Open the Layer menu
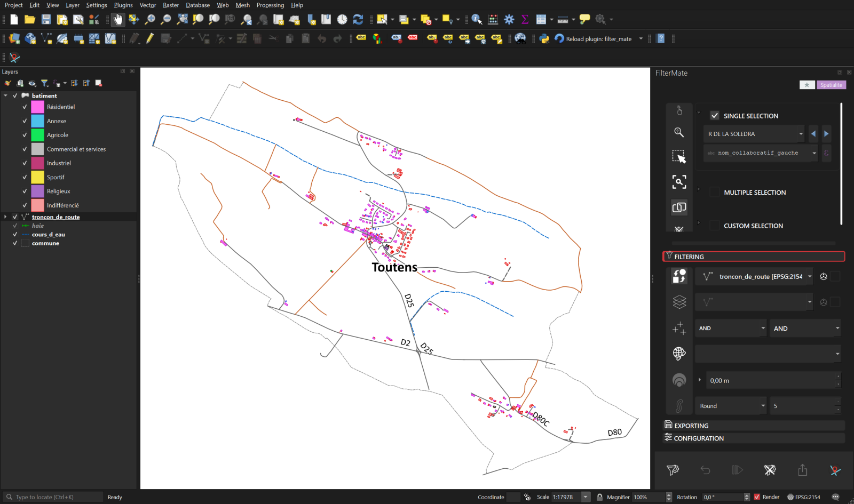854x504 pixels. pyautogui.click(x=73, y=5)
